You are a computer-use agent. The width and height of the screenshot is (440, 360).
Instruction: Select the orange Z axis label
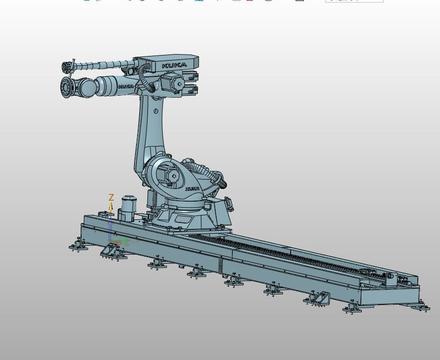coord(111,198)
